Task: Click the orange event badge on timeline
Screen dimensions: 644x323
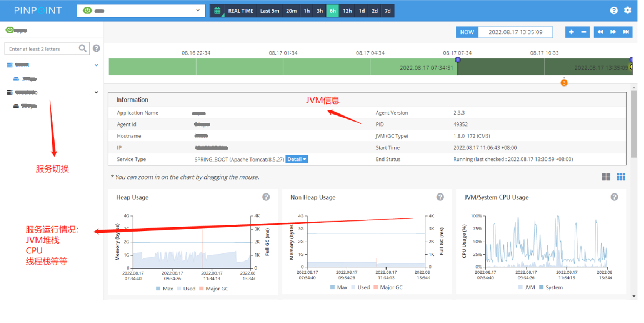Action: coord(564,83)
